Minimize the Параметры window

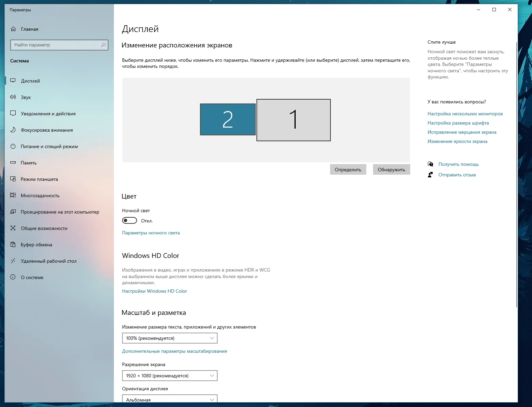tap(478, 10)
